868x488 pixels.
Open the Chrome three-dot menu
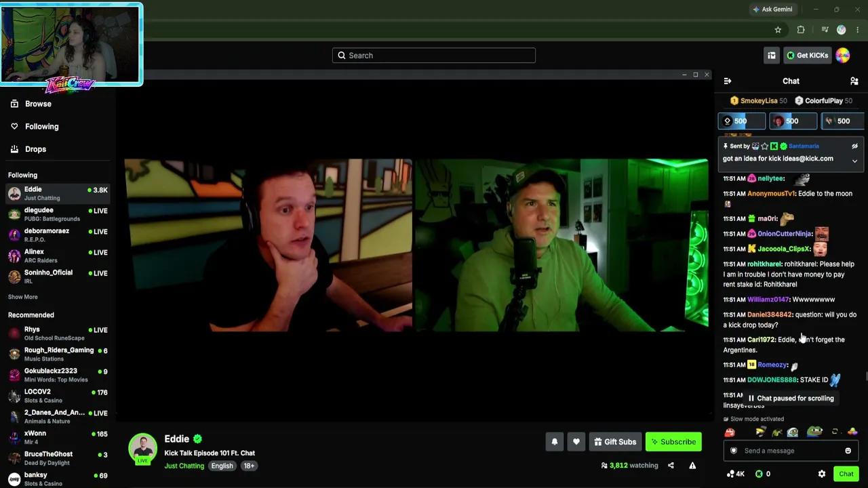pos(858,30)
